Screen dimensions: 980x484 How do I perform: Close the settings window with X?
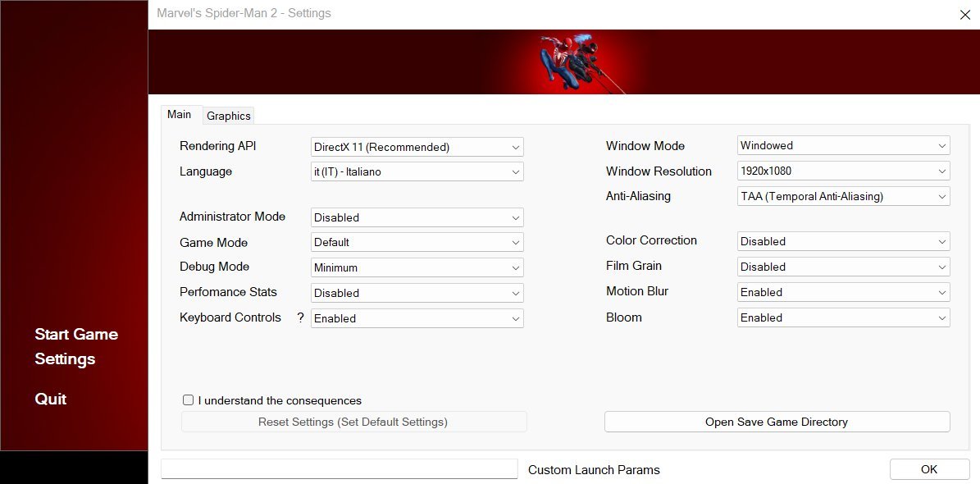(964, 15)
